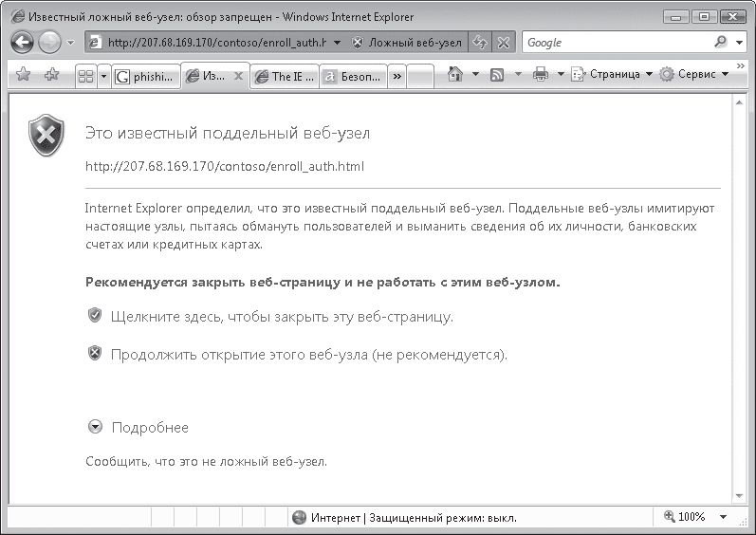Click the Back navigation arrow button
The height and width of the screenshot is (535, 756).
(23, 42)
